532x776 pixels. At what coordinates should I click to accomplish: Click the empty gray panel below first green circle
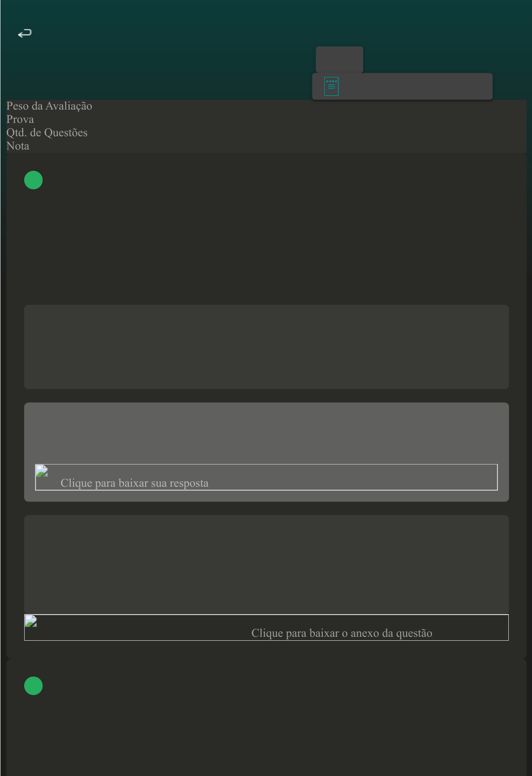click(x=266, y=347)
